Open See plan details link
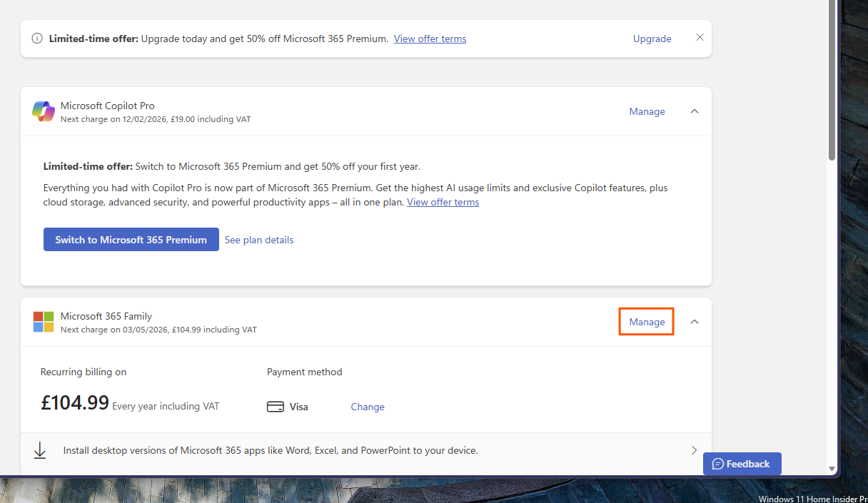The width and height of the screenshot is (868, 503). [x=259, y=240]
